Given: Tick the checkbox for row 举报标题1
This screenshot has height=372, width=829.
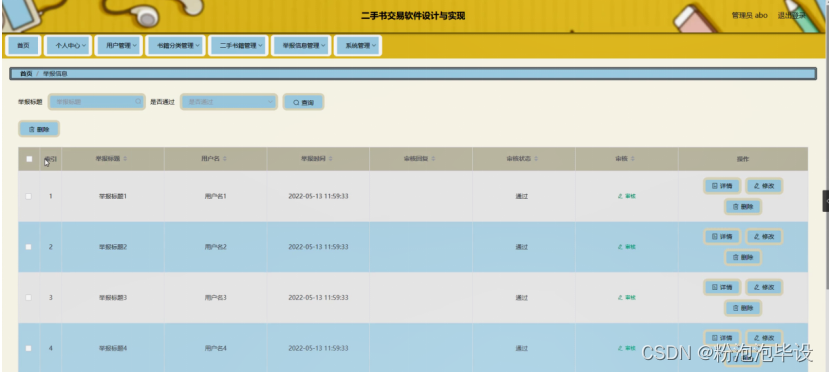Looking at the screenshot, I should pyautogui.click(x=29, y=196).
